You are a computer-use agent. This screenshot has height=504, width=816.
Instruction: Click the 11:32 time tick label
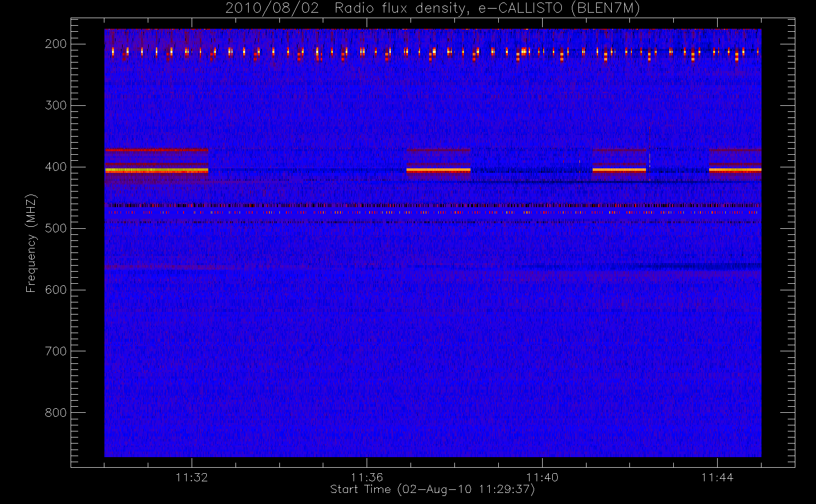pos(192,477)
